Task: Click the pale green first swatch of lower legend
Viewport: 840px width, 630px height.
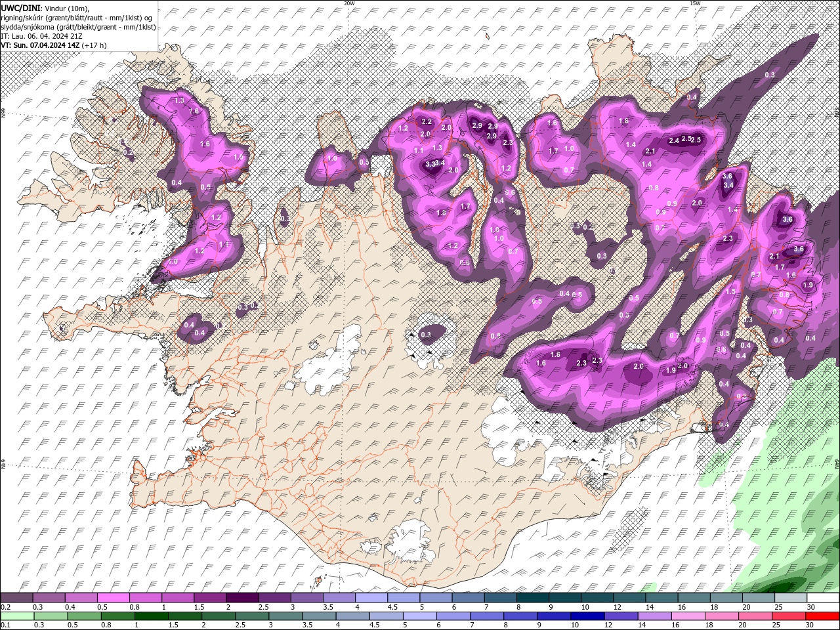Action: [x=18, y=616]
